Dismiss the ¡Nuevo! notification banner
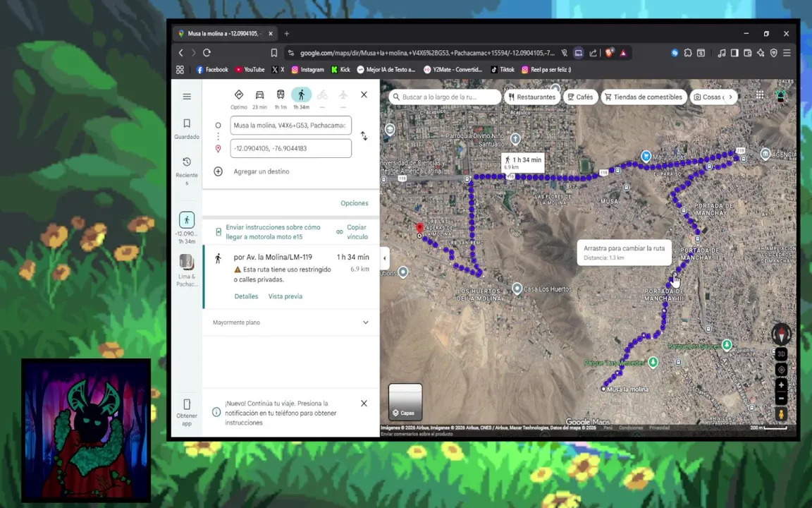This screenshot has width=812, height=508. pyautogui.click(x=364, y=404)
